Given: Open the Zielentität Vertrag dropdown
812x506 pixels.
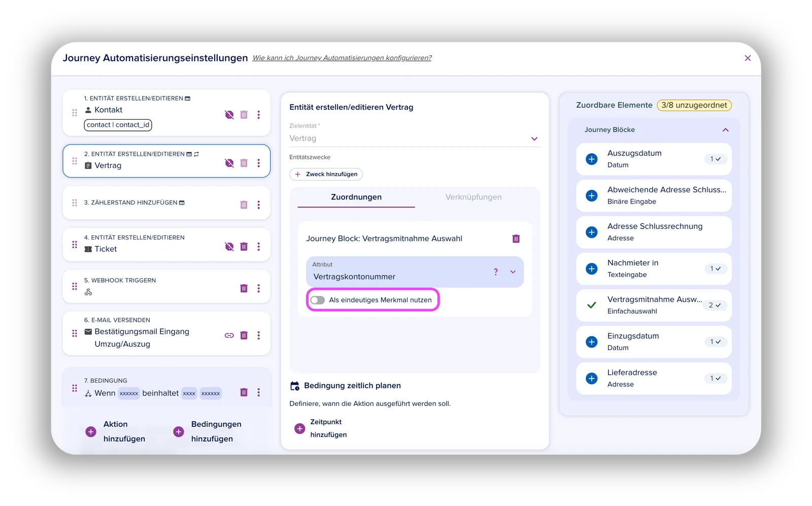Looking at the screenshot, I should click(x=415, y=139).
